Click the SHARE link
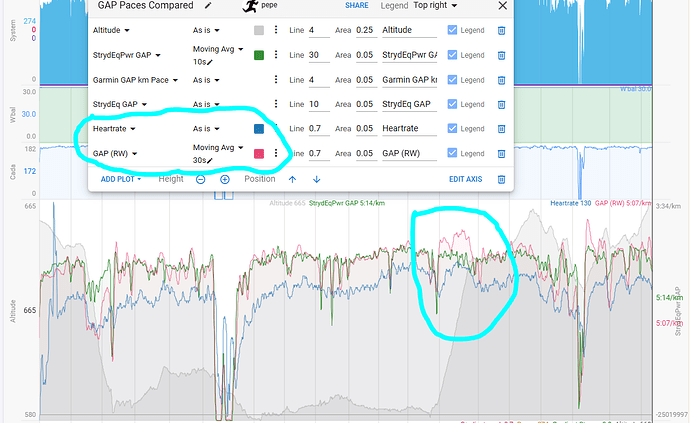This screenshot has height=423, width=690. tap(357, 6)
